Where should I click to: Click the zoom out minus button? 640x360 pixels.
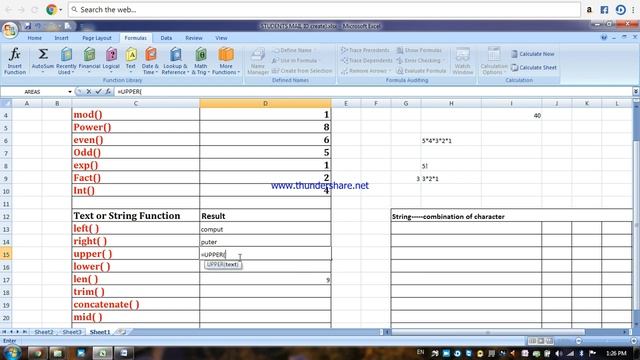click(578, 340)
